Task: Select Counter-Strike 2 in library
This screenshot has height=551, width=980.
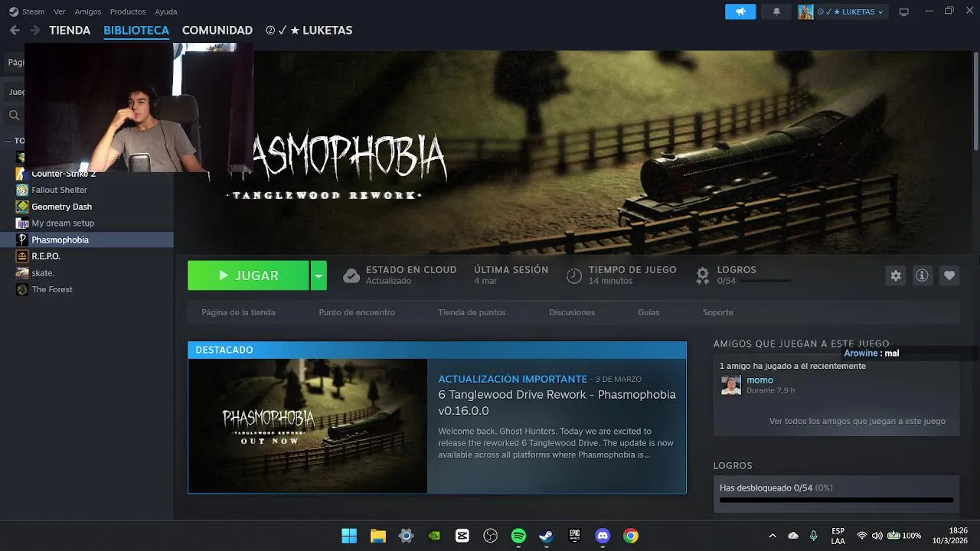Action: [x=64, y=174]
